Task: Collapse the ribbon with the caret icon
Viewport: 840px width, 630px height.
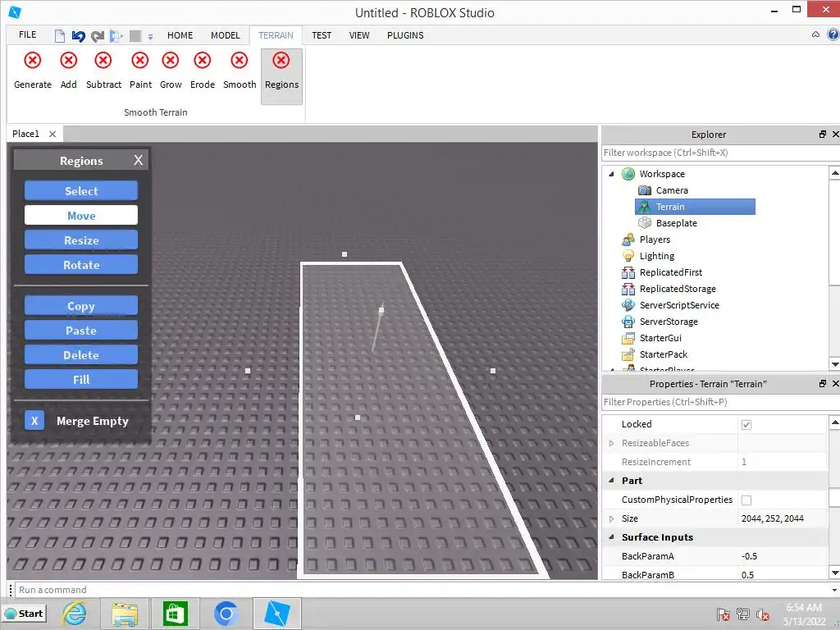Action: [x=815, y=34]
